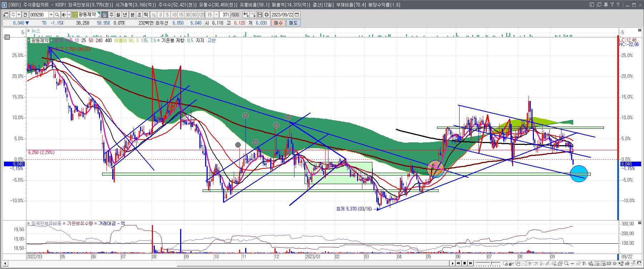Toggle the 뉴스 indicator small square

click(29, 31)
